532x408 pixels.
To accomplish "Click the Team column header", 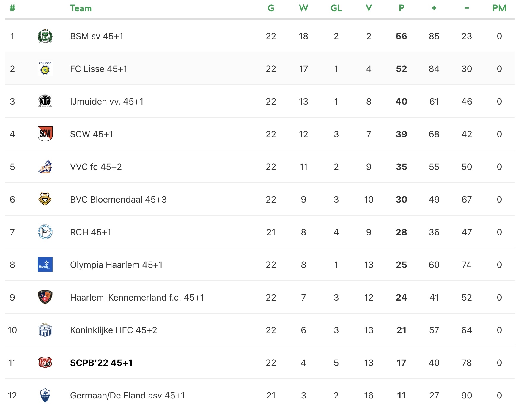I will click(81, 8).
